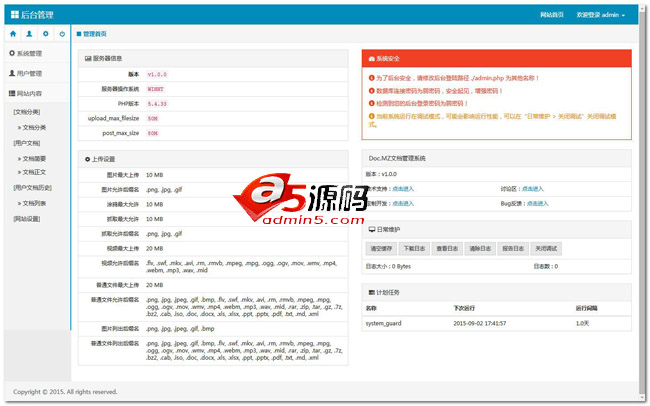Click the power logout icon in the sidebar toolbar
The width and height of the screenshot is (650, 406).
[62, 34]
